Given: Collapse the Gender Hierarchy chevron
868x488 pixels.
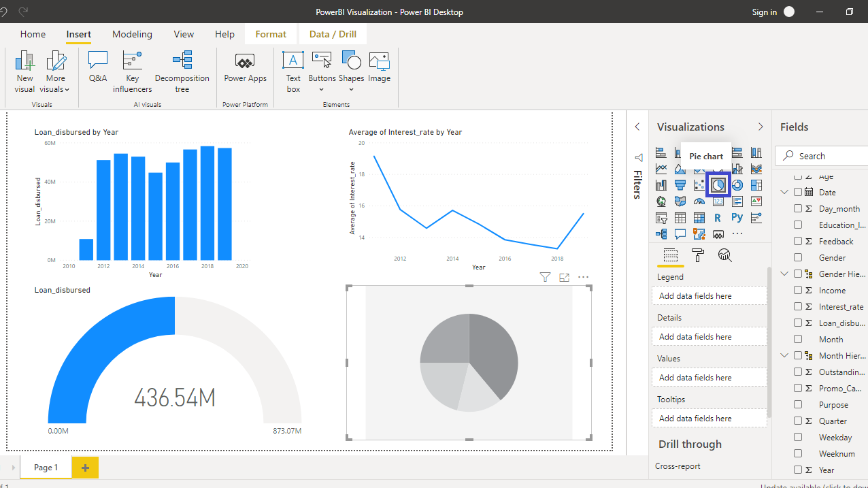Looking at the screenshot, I should coord(784,274).
